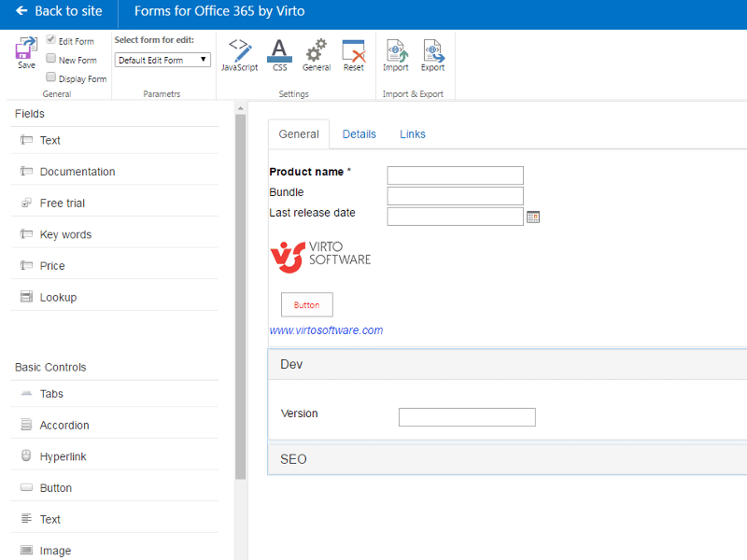The width and height of the screenshot is (747, 560).
Task: Open the date picker next to Last release date
Action: pos(533,216)
